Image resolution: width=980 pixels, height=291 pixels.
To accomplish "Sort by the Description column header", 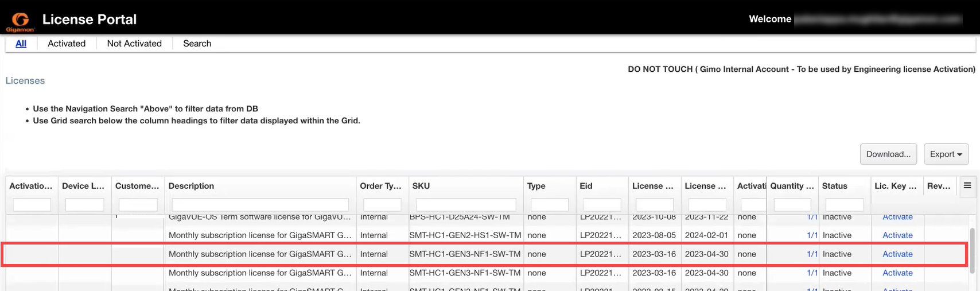I will [192, 186].
